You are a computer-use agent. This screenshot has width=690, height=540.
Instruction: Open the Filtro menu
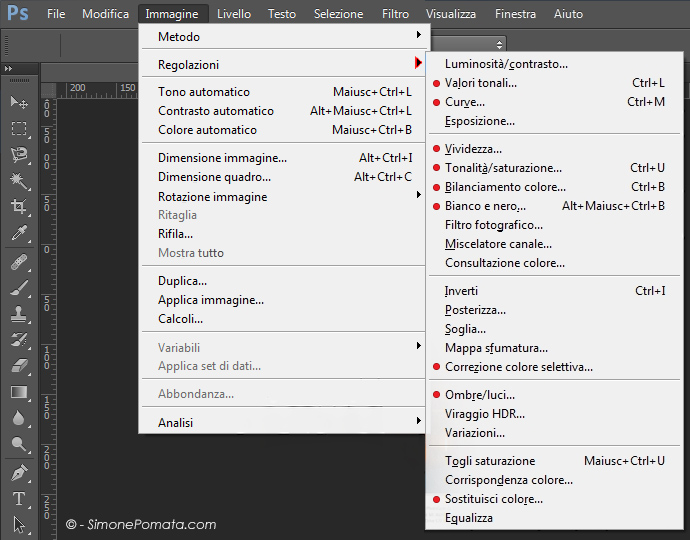[395, 14]
